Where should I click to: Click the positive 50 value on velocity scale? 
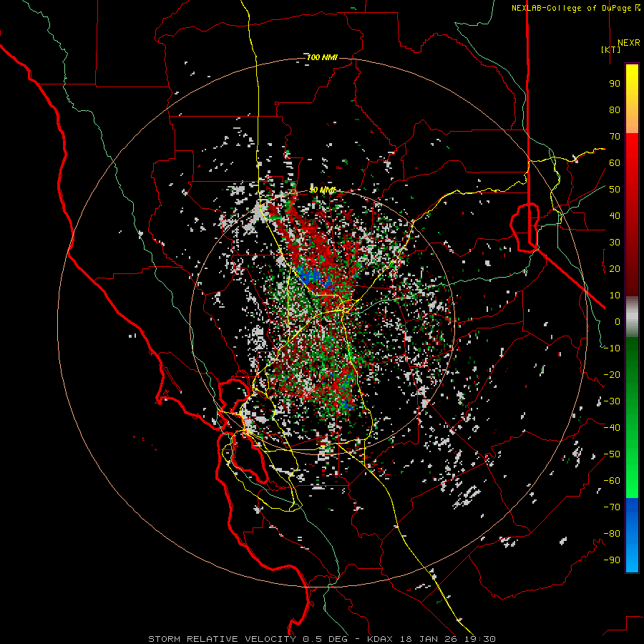615,190
